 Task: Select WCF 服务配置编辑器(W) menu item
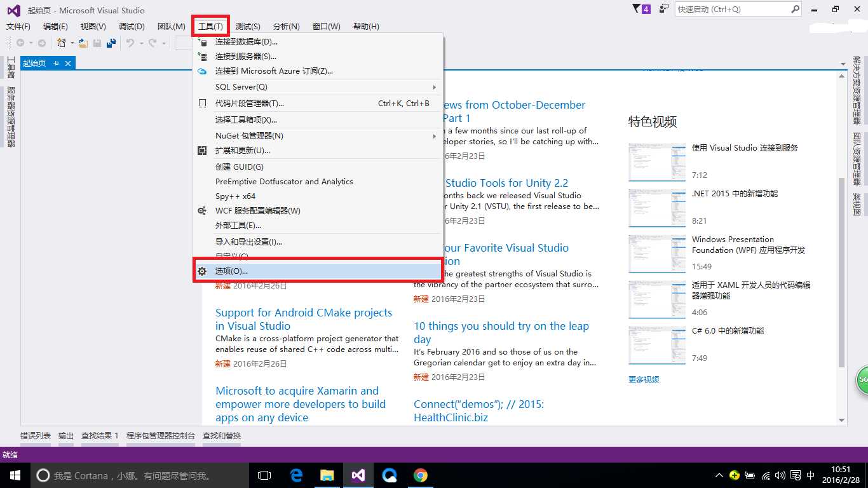tap(318, 211)
